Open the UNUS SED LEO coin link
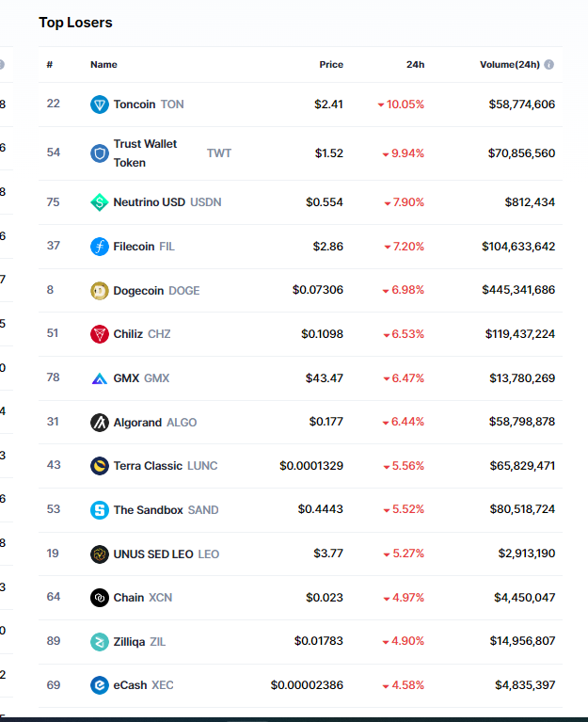588x722 pixels. coord(153,554)
